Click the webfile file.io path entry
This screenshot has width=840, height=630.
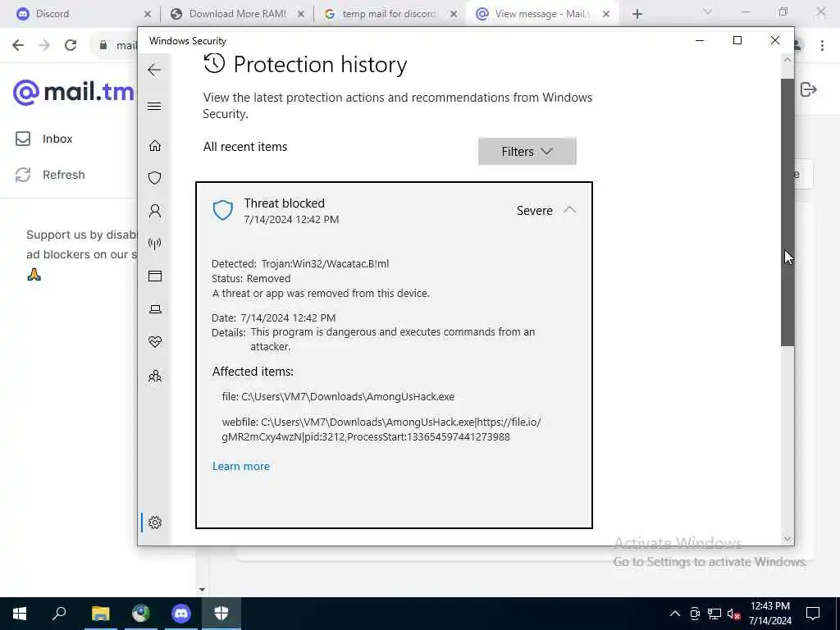point(381,429)
